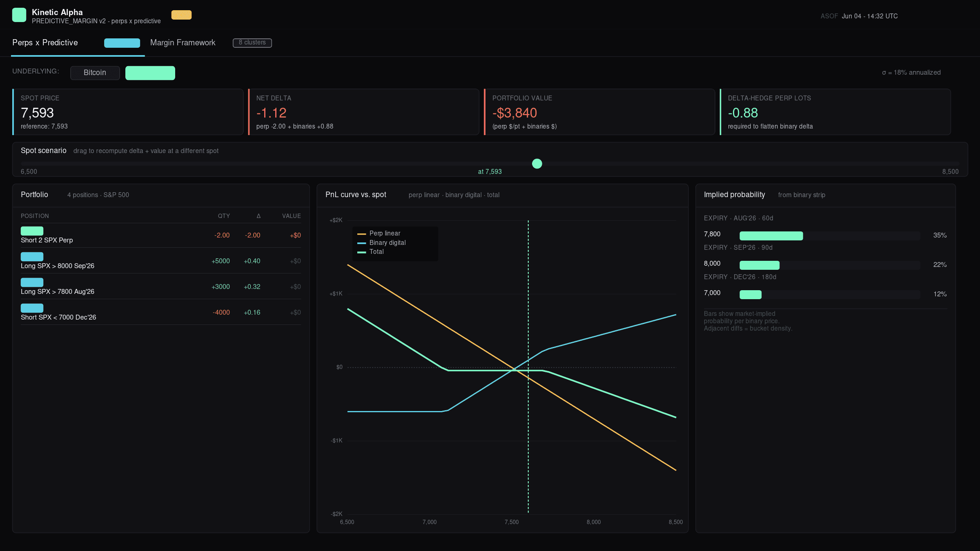The image size is (980, 551).
Task: Click the 12% implied probability value
Action: click(x=940, y=294)
